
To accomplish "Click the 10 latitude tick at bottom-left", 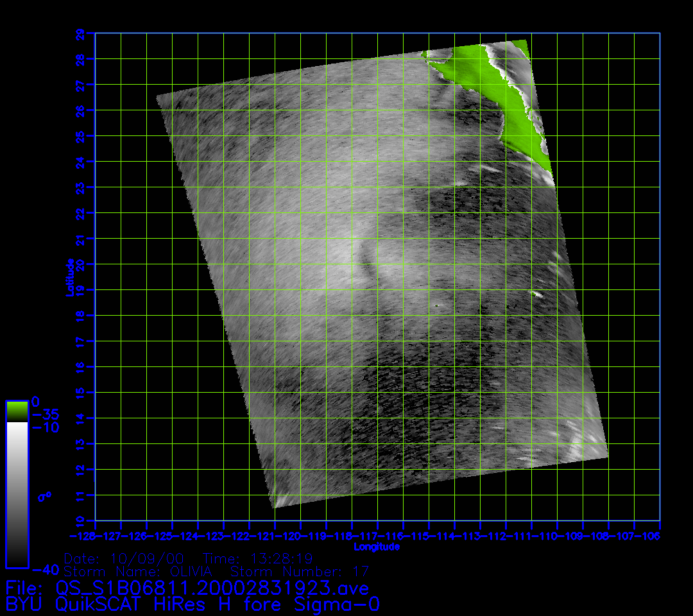I will [x=80, y=520].
